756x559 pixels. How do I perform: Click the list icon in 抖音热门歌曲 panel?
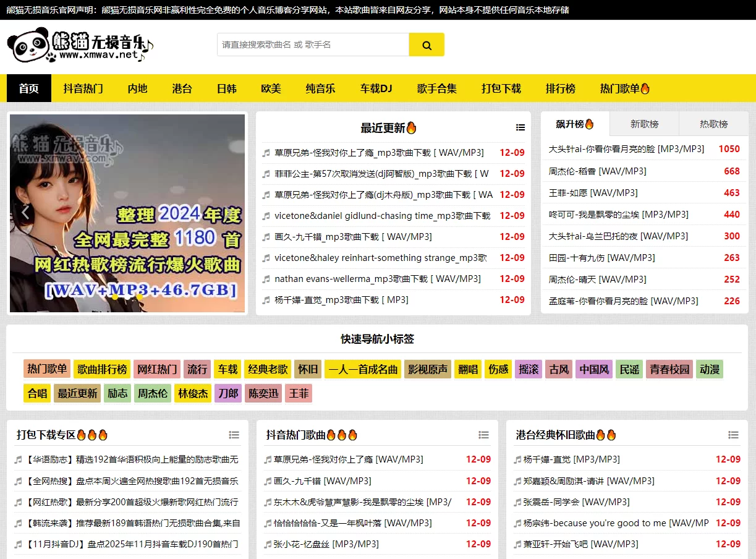pos(484,435)
